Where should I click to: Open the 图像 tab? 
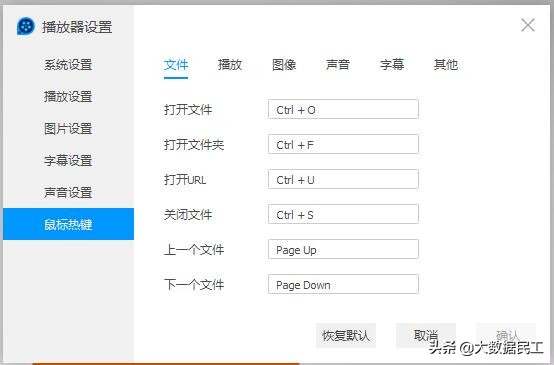coord(284,65)
